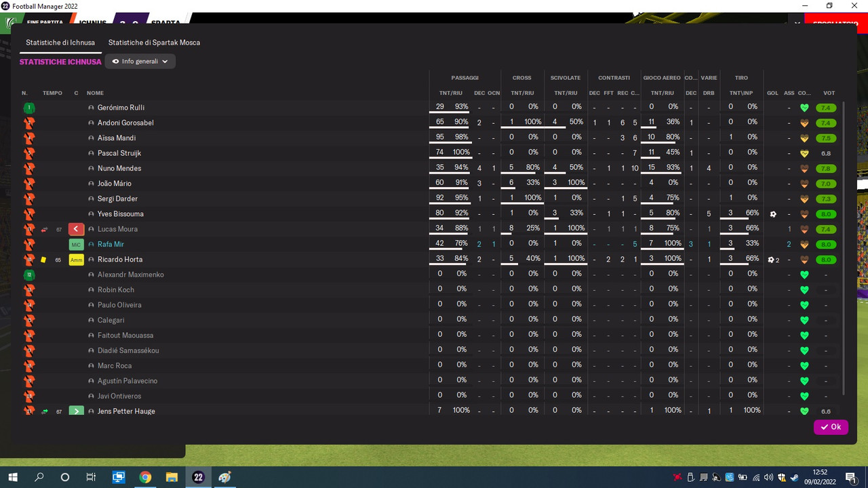868x488 pixels.
Task: Sort by the TNT\INP shots column header
Action: pyautogui.click(x=741, y=93)
